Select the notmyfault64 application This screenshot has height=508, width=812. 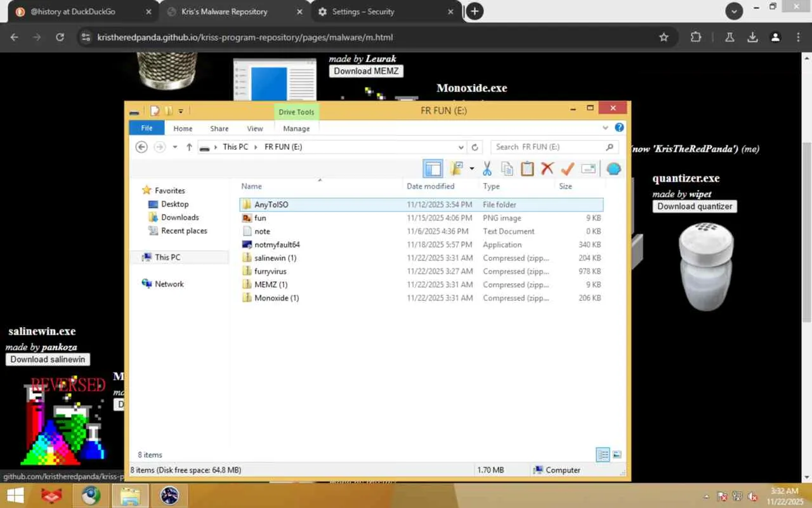(422, 244)
